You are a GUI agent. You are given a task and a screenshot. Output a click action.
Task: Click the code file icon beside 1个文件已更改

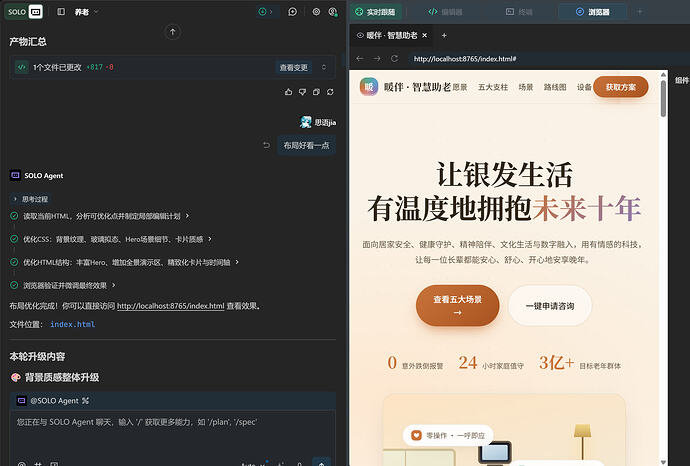pos(21,67)
